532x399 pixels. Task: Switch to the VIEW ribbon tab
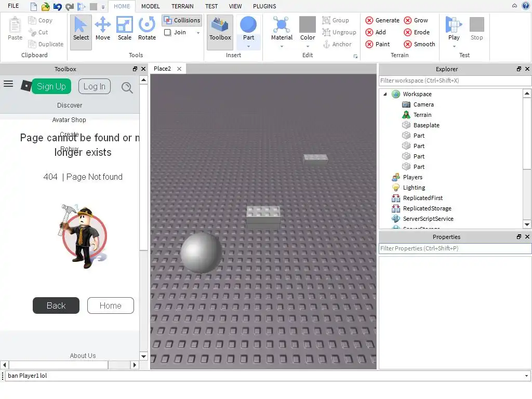[235, 6]
